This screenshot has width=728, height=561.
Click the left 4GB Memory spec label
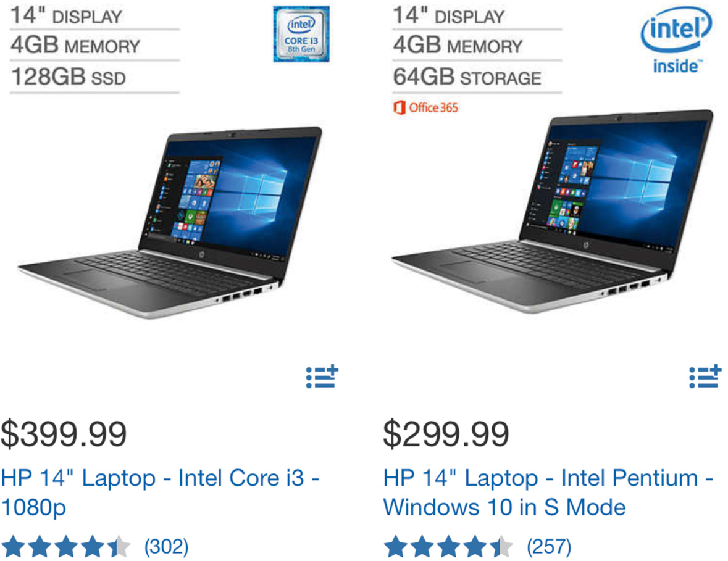(x=75, y=46)
